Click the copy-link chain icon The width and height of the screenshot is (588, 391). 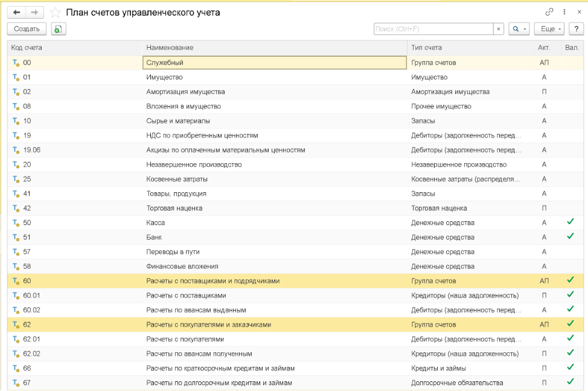click(549, 11)
